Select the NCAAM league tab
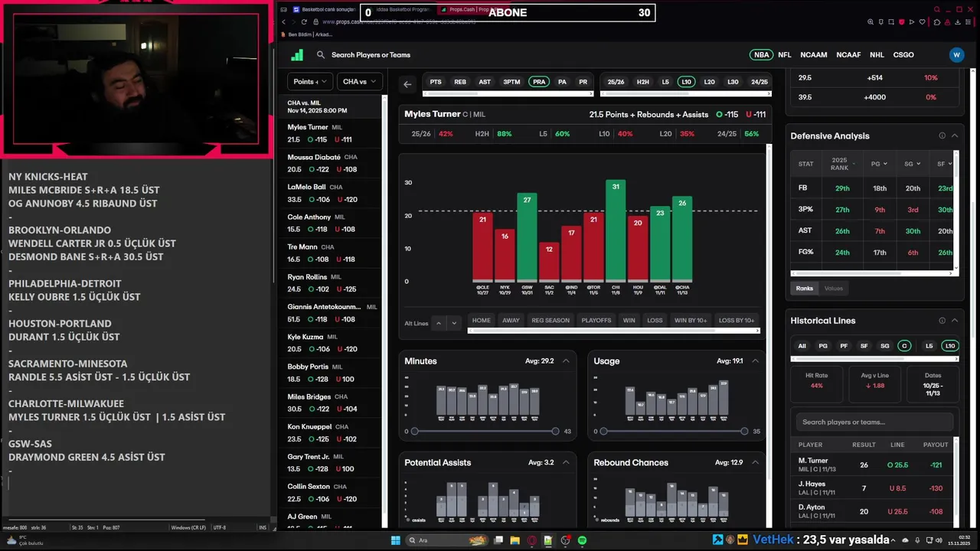Viewport: 980px width, 551px height. [x=814, y=55]
